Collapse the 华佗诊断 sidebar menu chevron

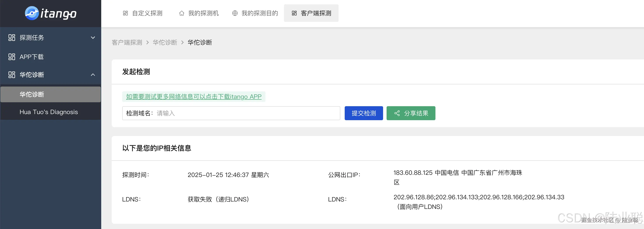click(93, 75)
